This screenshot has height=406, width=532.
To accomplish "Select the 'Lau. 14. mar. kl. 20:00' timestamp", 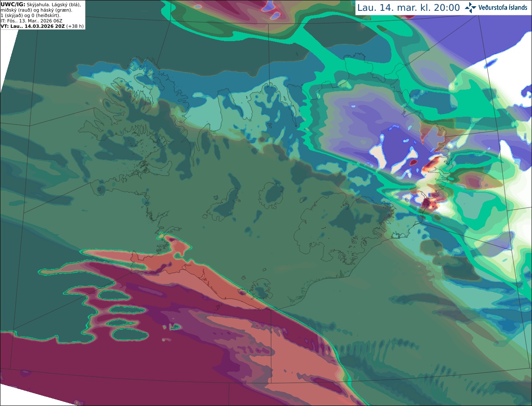I will point(409,8).
